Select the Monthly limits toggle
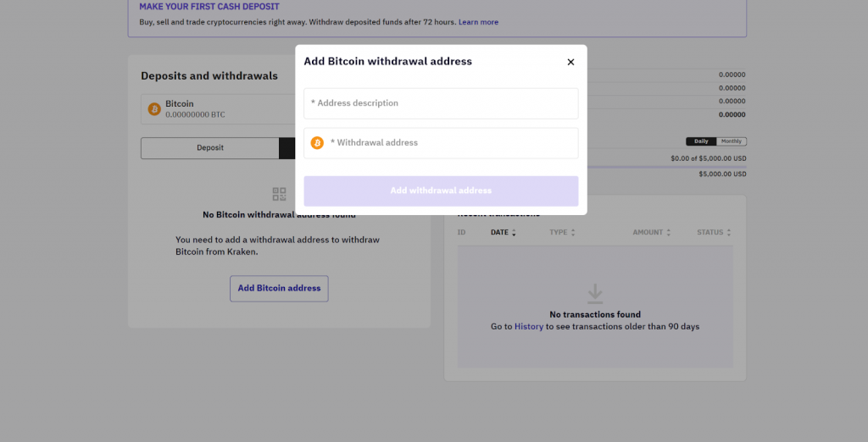Screen dimensions: 868x442 [x=732, y=141]
